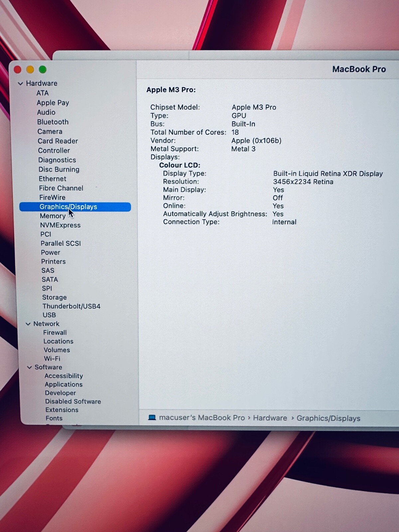This screenshot has width=399, height=532.
Task: Click the 'Apple M3 Pro:' heading
Action: click(x=171, y=90)
